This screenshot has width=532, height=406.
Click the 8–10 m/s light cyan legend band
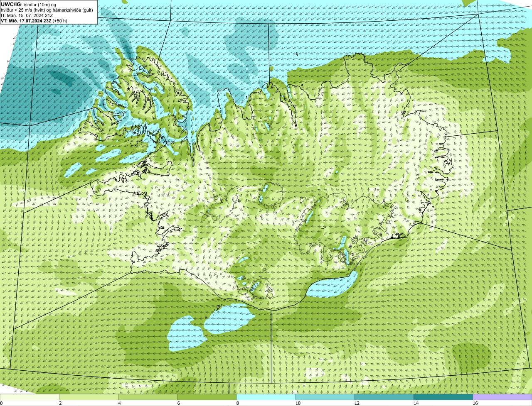tap(266, 397)
